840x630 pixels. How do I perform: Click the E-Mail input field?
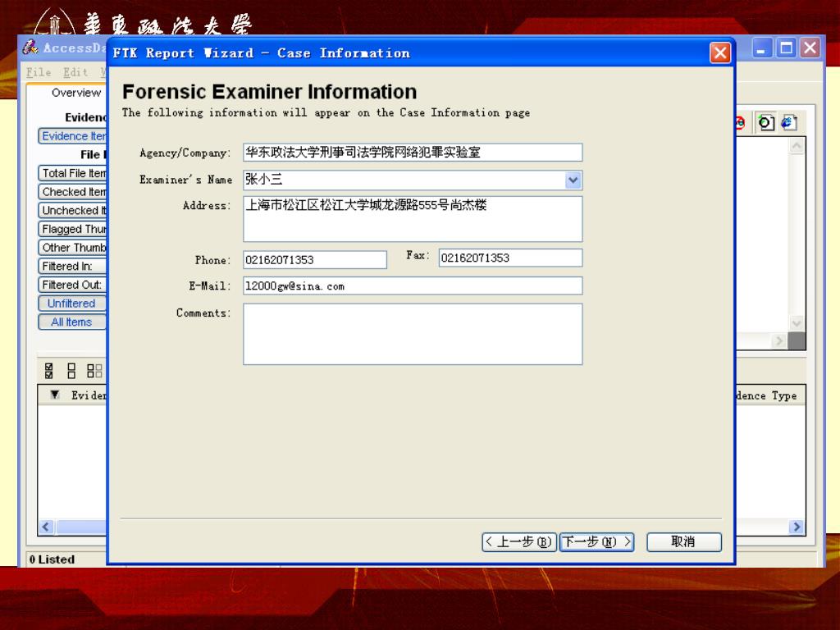(413, 285)
